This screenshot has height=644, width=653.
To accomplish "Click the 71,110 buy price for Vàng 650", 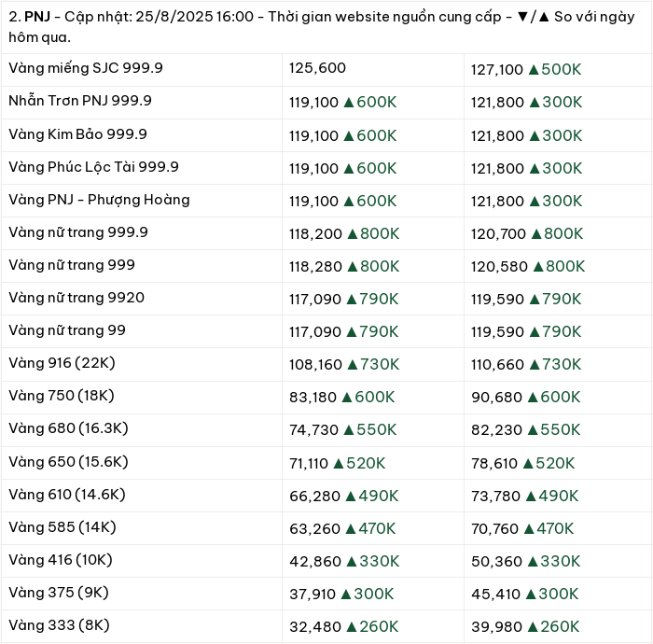I will point(309,463).
